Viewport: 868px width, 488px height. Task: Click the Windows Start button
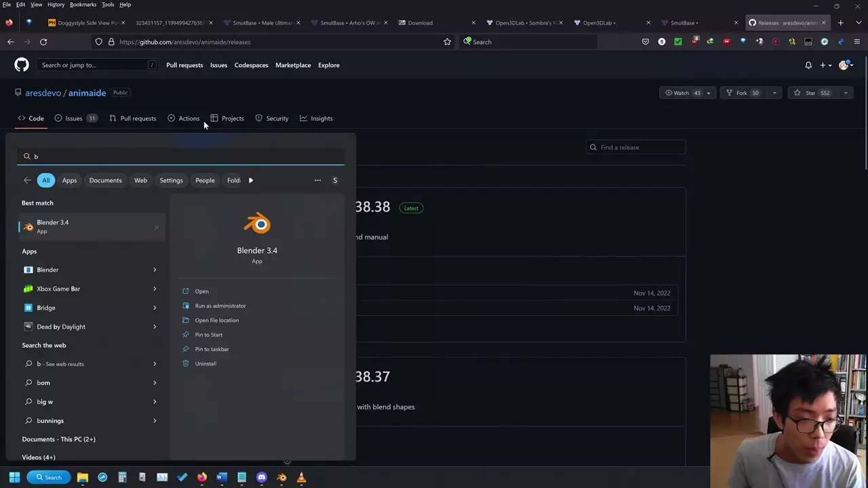[14, 477]
